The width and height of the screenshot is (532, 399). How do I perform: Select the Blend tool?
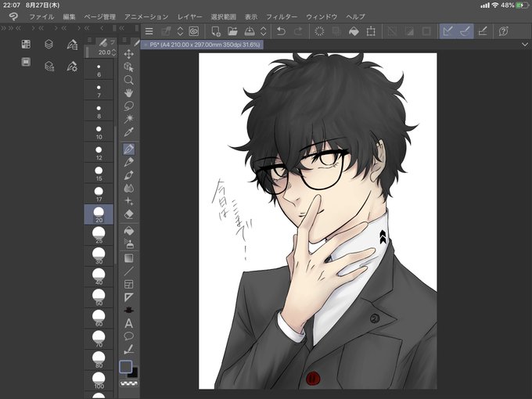pos(128,188)
